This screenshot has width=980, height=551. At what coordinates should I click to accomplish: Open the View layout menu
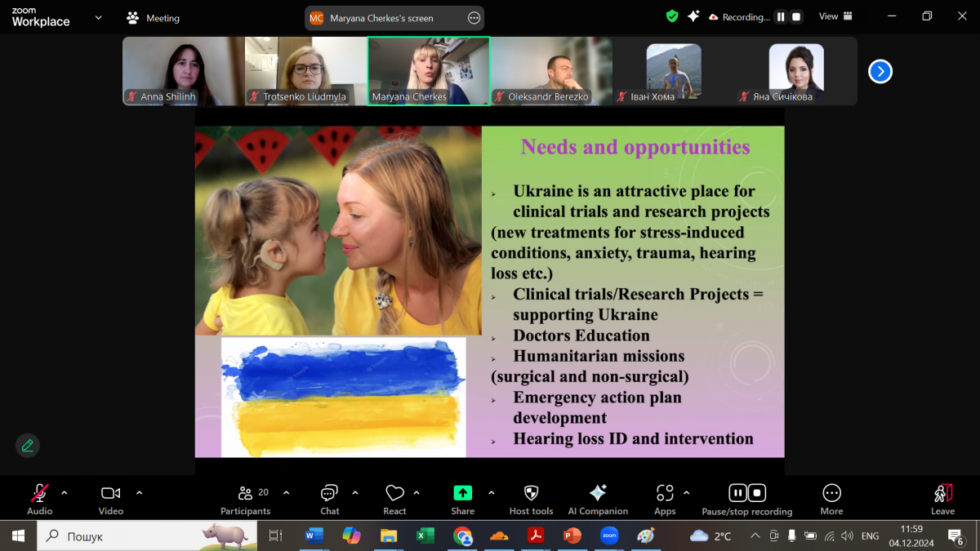point(835,16)
